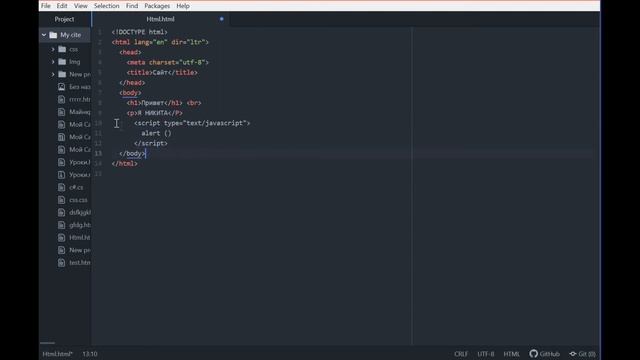Screen dimensions: 640x360
Task: Click the <title>Сайт</title> line
Action: (x=162, y=72)
